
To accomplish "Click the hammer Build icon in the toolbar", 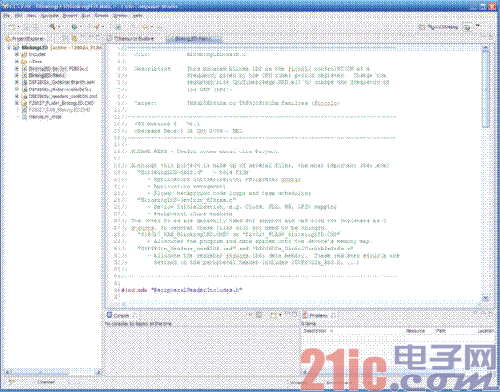I will pyautogui.click(x=52, y=26).
